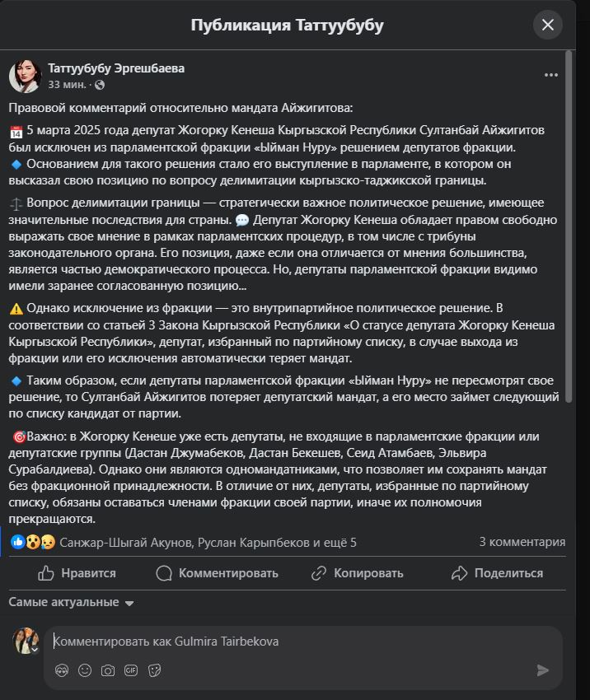Open post options three-dot menu
590x700 pixels.
point(551,75)
